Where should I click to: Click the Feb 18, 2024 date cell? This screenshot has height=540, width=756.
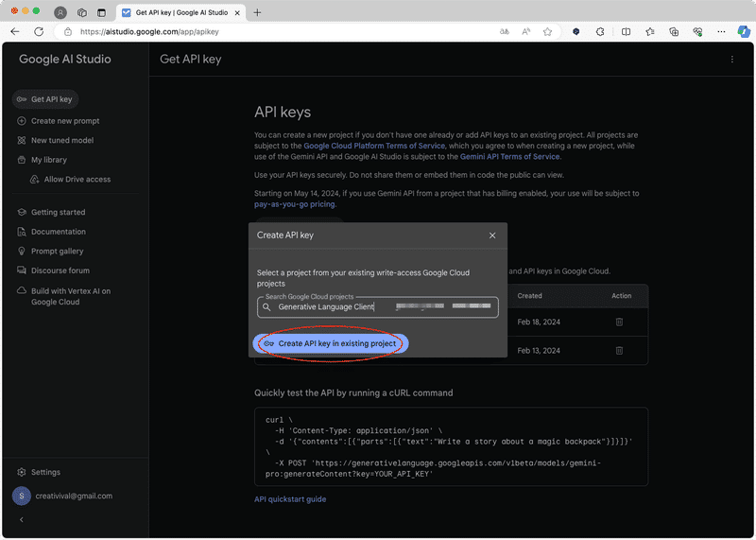click(x=539, y=322)
